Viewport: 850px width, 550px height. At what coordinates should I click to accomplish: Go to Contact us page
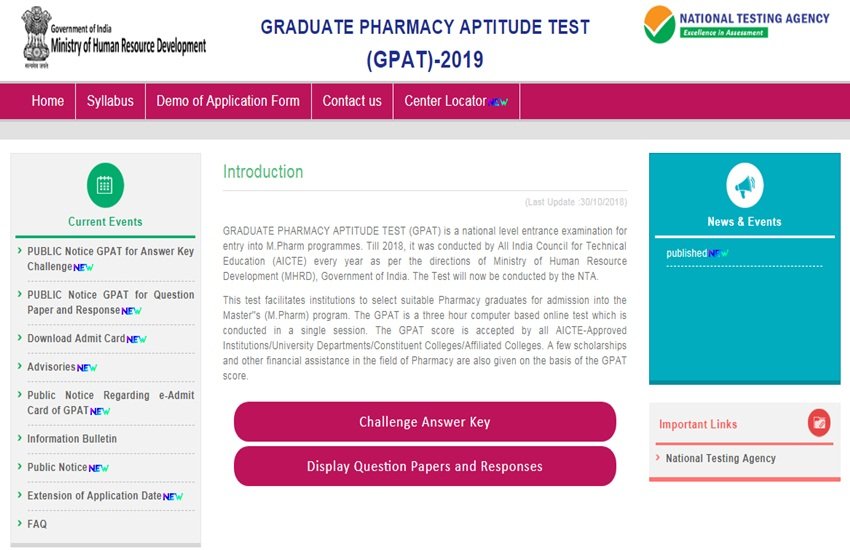352,101
